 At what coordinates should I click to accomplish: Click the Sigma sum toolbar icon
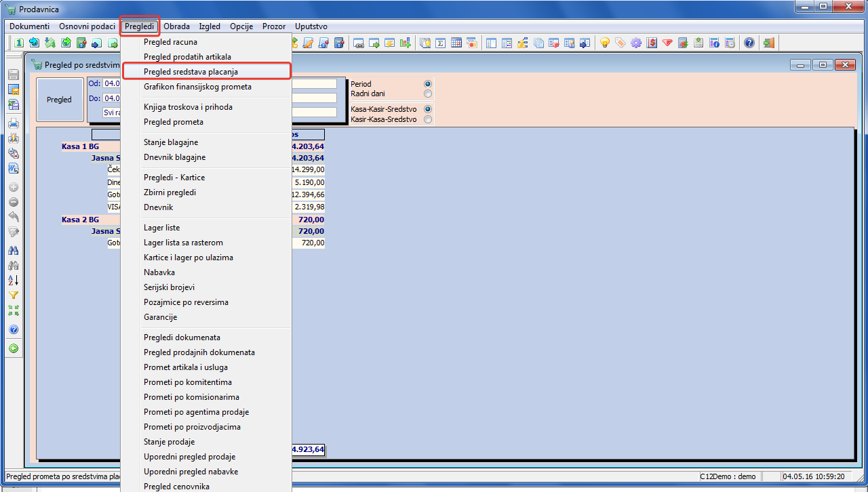tap(440, 43)
